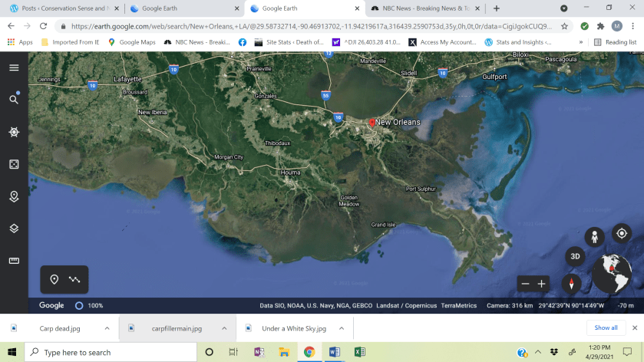Click the zoom in plus button
Image resolution: width=644 pixels, height=362 pixels.
point(541,284)
